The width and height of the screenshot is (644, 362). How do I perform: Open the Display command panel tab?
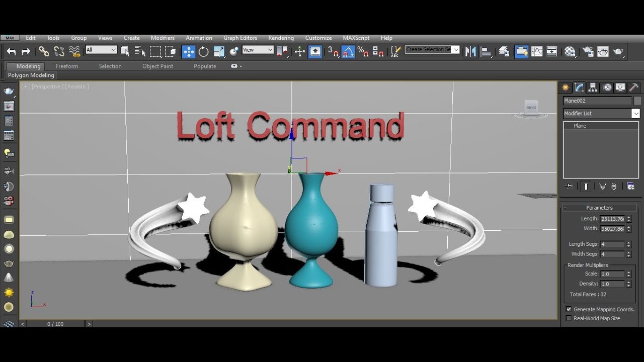pos(620,87)
